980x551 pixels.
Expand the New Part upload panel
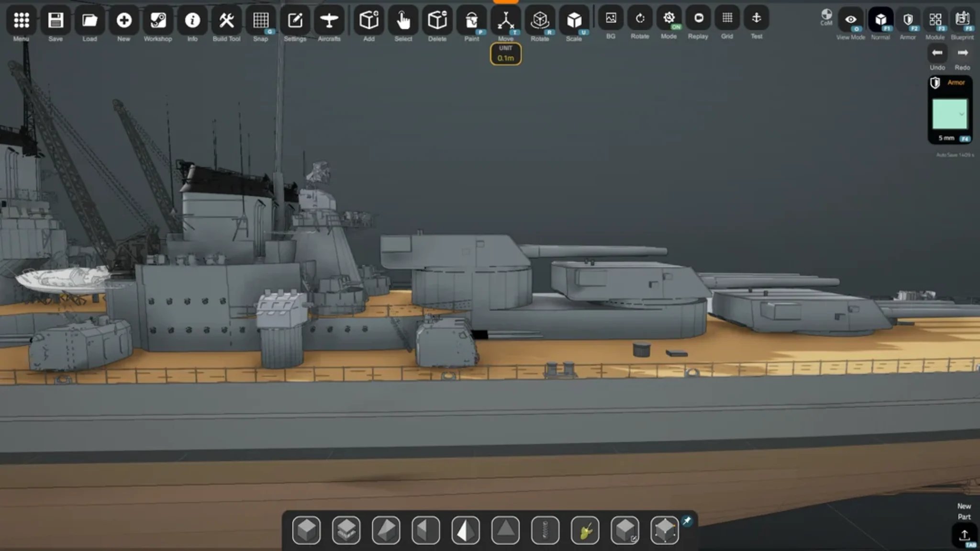coord(964,535)
